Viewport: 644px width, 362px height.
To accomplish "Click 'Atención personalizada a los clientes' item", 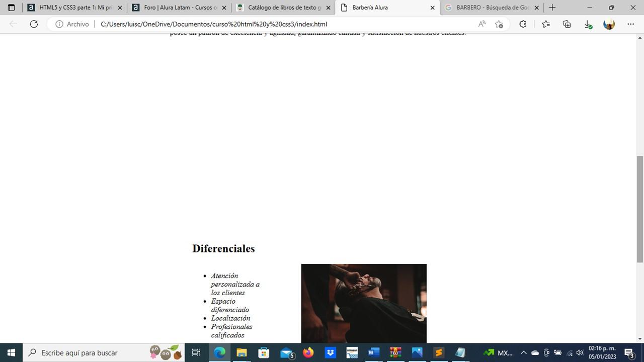I will tap(235, 284).
